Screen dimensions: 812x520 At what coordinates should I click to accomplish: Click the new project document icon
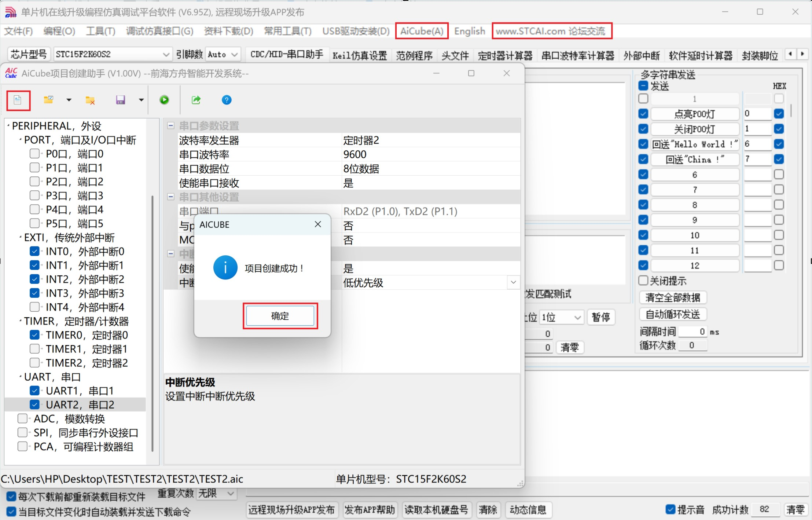tap(18, 100)
